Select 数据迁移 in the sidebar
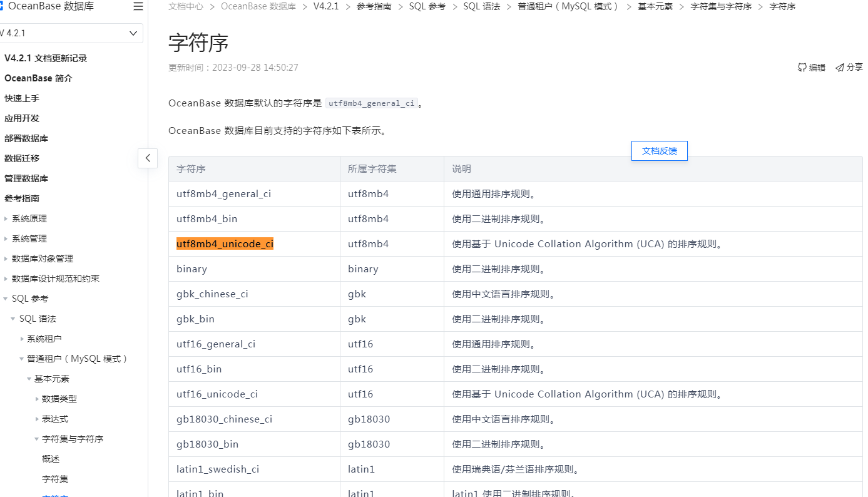Screen dimensions: 868x497 click(22, 158)
